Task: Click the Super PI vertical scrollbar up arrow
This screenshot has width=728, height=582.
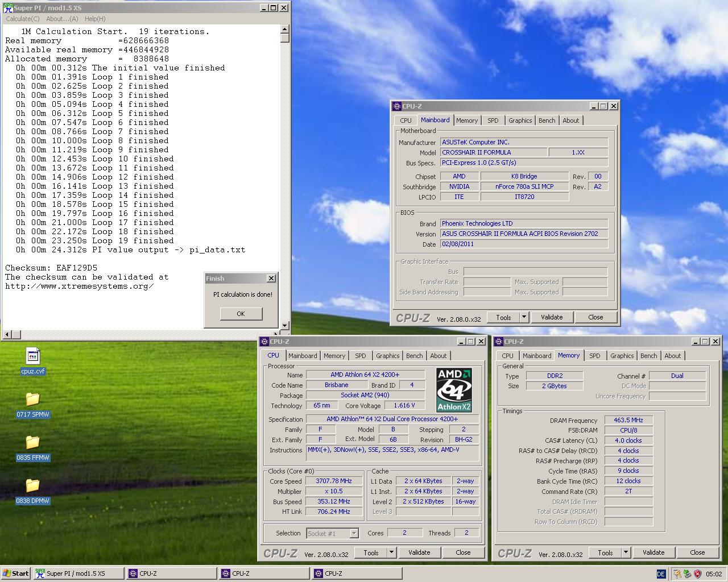Action: (285, 29)
